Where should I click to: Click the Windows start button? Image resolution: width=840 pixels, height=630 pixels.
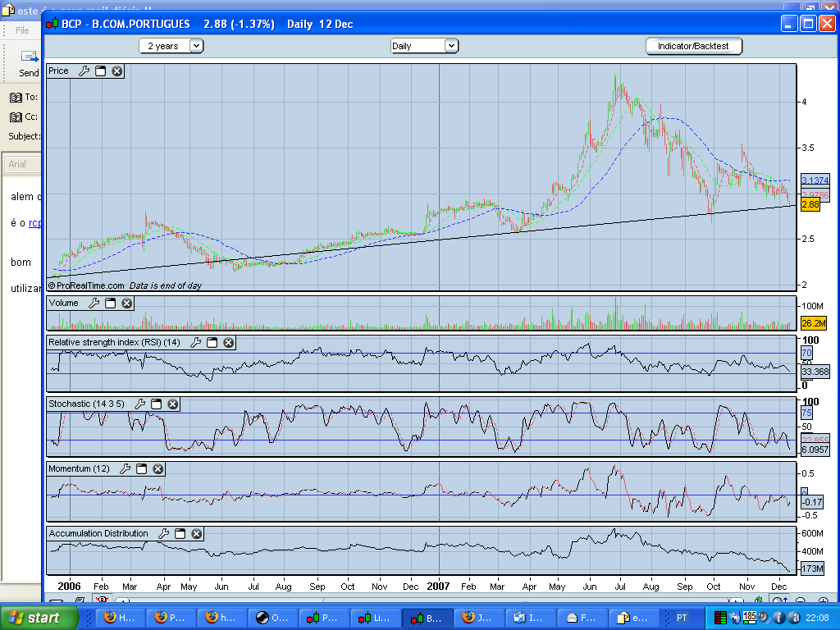tap(39, 618)
